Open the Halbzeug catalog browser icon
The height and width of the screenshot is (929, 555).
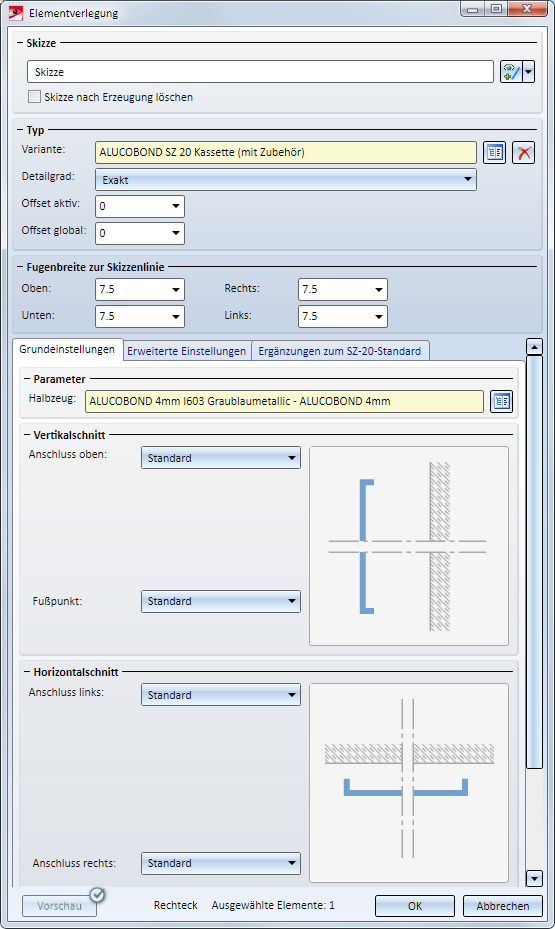pos(502,401)
